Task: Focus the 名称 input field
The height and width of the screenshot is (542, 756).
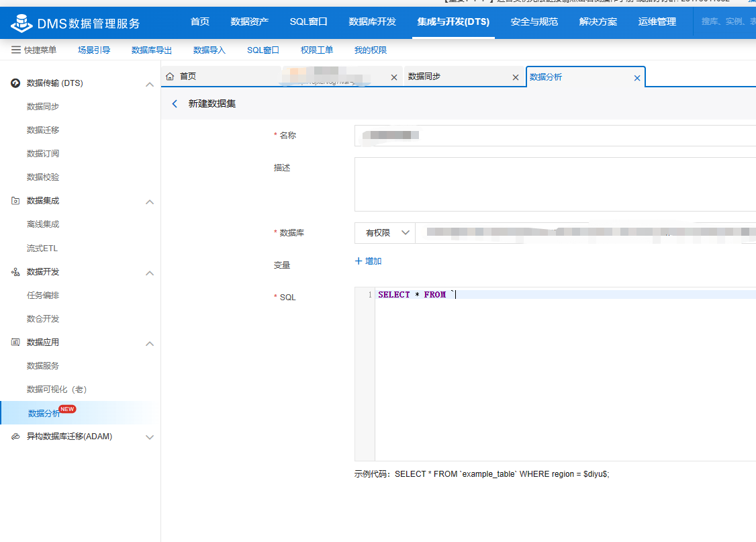Action: click(x=555, y=136)
